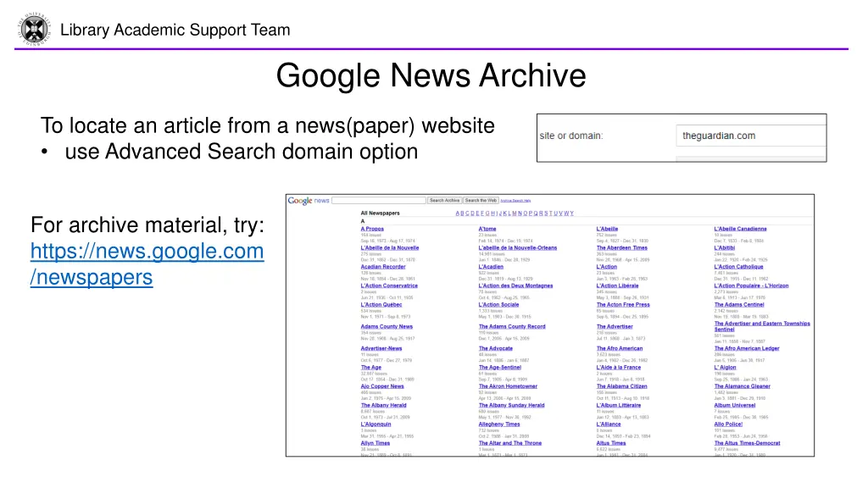Open L'Album Littéraire link
The width and height of the screenshot is (868, 488).
coord(618,406)
